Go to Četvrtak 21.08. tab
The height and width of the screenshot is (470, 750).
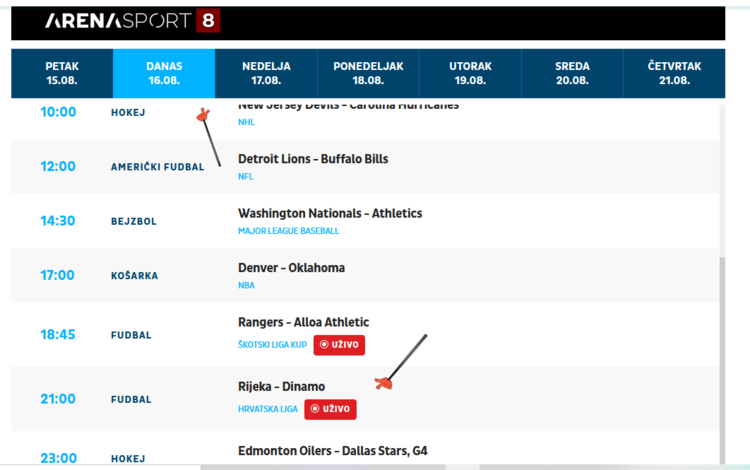coord(674,73)
